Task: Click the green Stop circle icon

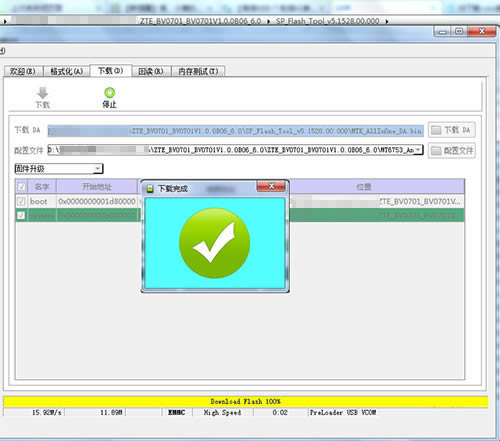Action: point(109,92)
